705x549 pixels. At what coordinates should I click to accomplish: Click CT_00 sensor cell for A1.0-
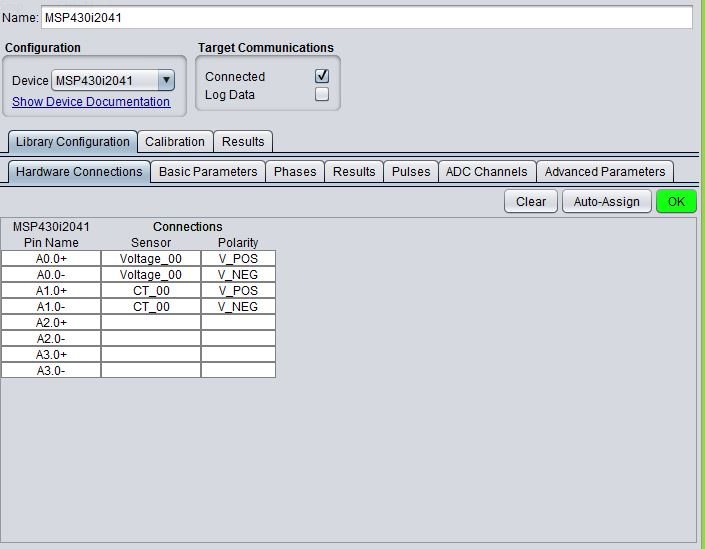pos(151,307)
